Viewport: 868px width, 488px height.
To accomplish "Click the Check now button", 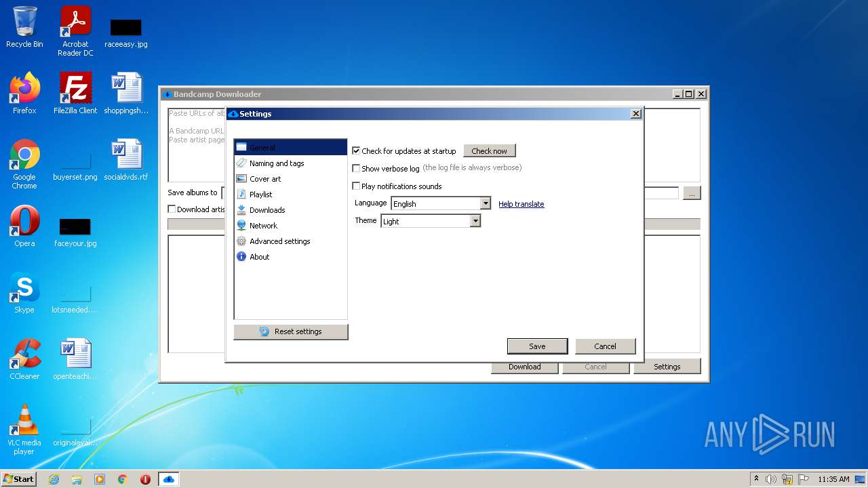I will click(x=490, y=150).
